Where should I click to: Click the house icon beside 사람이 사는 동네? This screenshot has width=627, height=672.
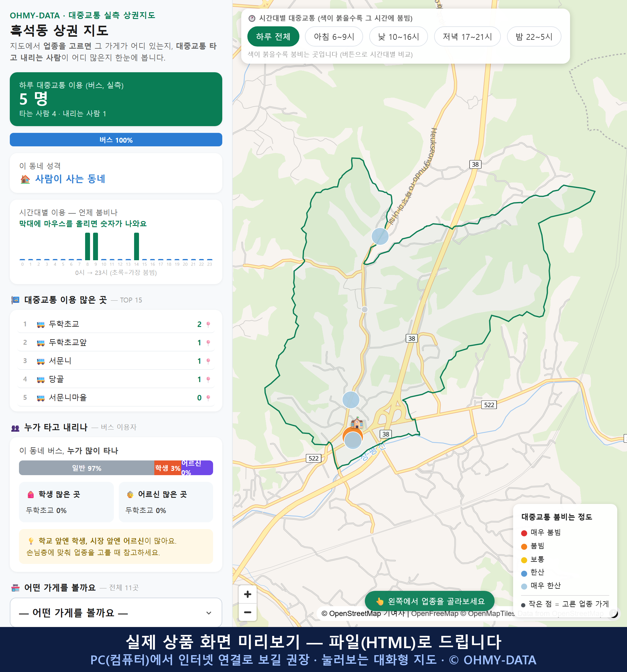tap(25, 179)
